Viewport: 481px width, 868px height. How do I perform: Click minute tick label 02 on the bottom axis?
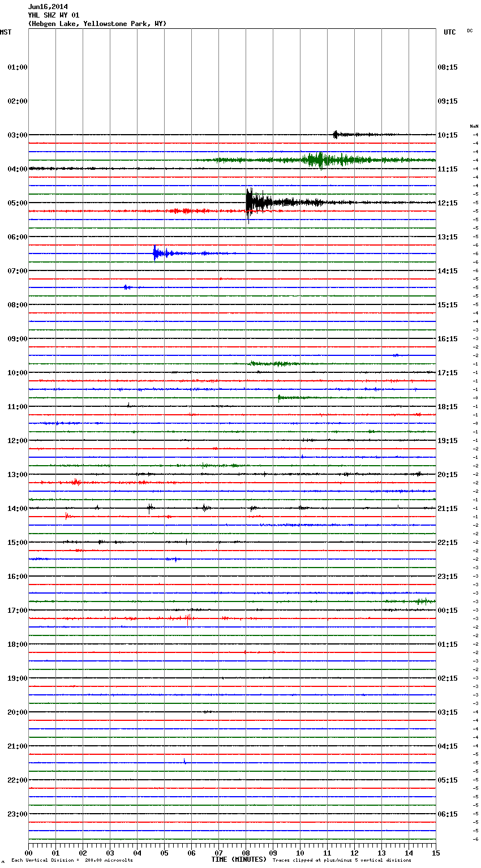[x=83, y=853]
